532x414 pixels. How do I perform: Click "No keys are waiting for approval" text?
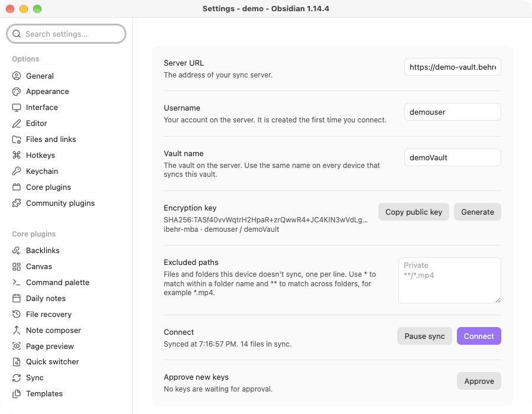click(218, 389)
